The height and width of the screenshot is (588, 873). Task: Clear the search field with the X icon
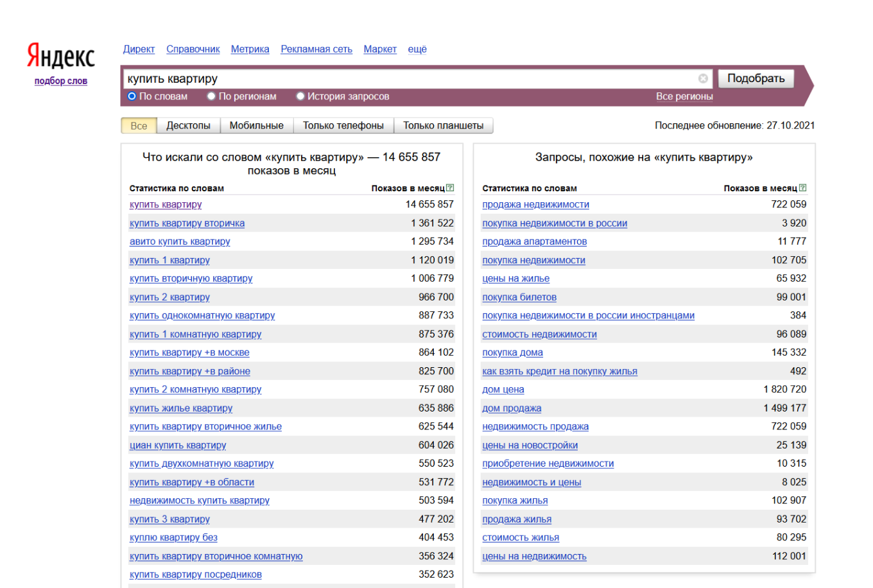tap(703, 78)
